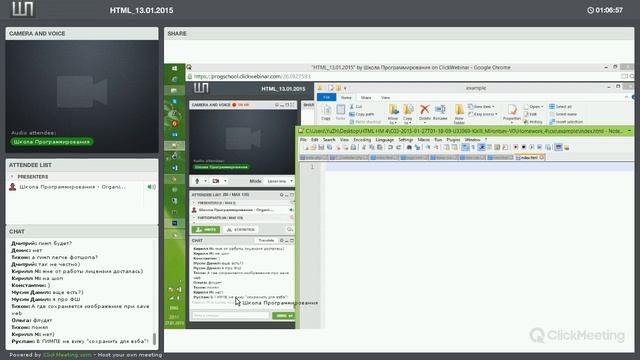Select Notepad++ index.html document tab
The height and width of the screenshot is (360, 640).
point(529,158)
